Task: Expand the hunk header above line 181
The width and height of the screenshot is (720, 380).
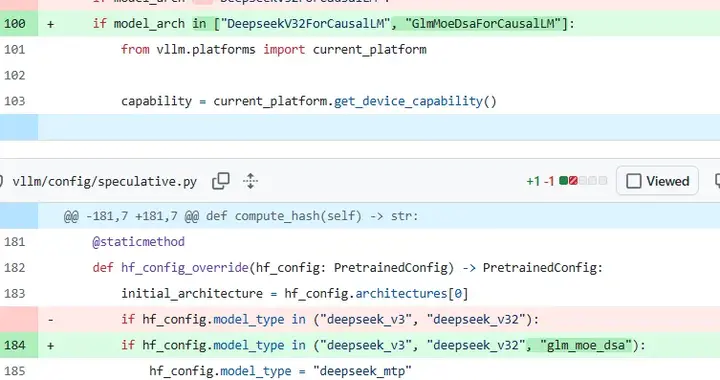Action: point(19,216)
